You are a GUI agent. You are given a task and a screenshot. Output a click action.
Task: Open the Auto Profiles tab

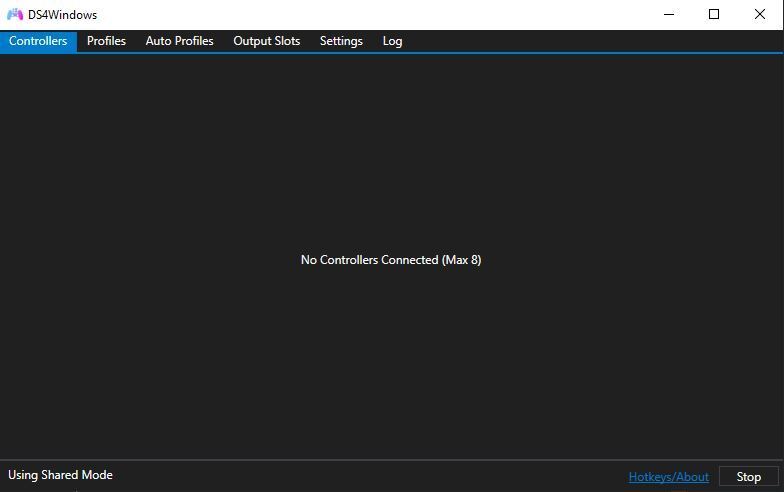180,41
